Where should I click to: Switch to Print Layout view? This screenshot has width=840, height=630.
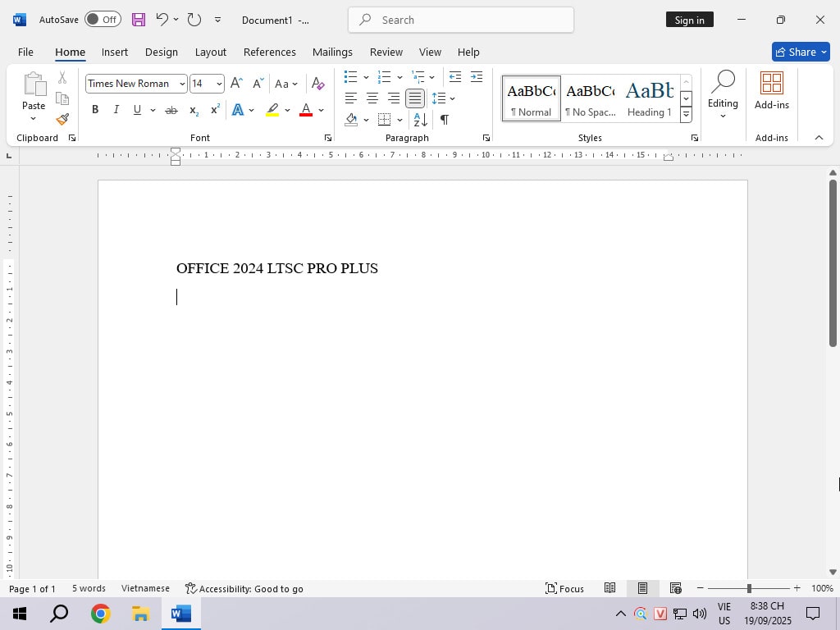tap(642, 588)
